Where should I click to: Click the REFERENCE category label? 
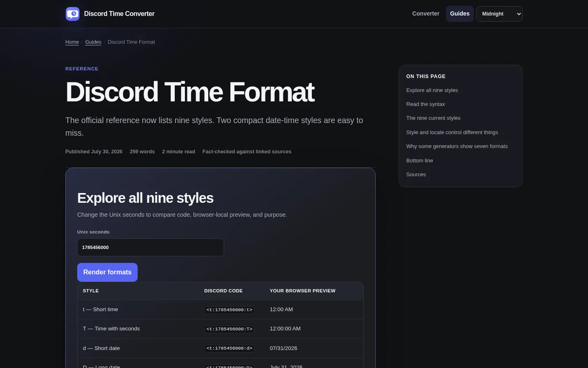(x=82, y=69)
